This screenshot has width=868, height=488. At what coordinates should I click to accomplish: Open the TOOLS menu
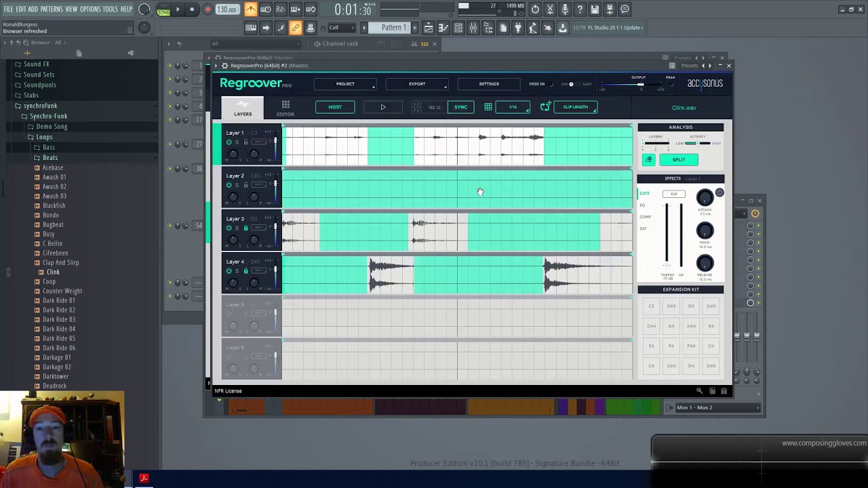point(110,9)
